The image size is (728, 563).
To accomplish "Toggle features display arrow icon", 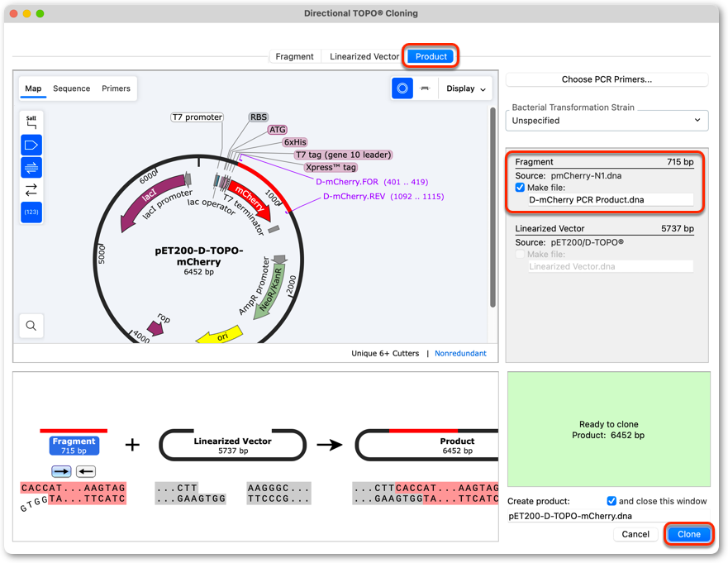I will [x=31, y=145].
